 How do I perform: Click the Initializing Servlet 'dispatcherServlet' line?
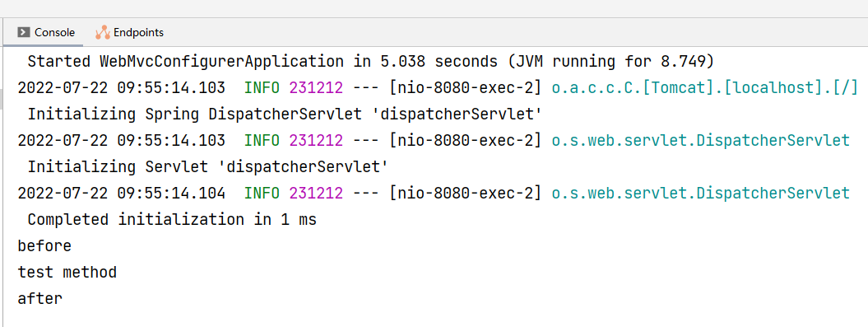point(207,167)
